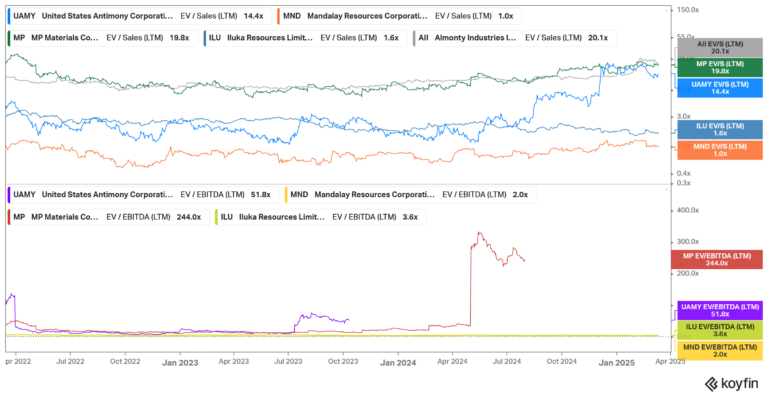The height and width of the screenshot is (397, 768).
Task: Click the 0.3x y-axis value
Action: point(683,183)
